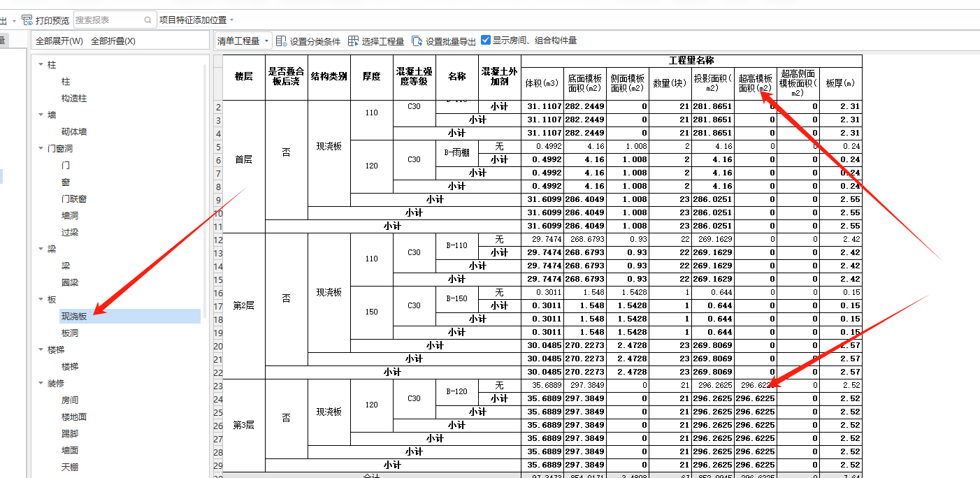Click the 厚度 column header
The height and width of the screenshot is (478, 980).
(x=372, y=77)
